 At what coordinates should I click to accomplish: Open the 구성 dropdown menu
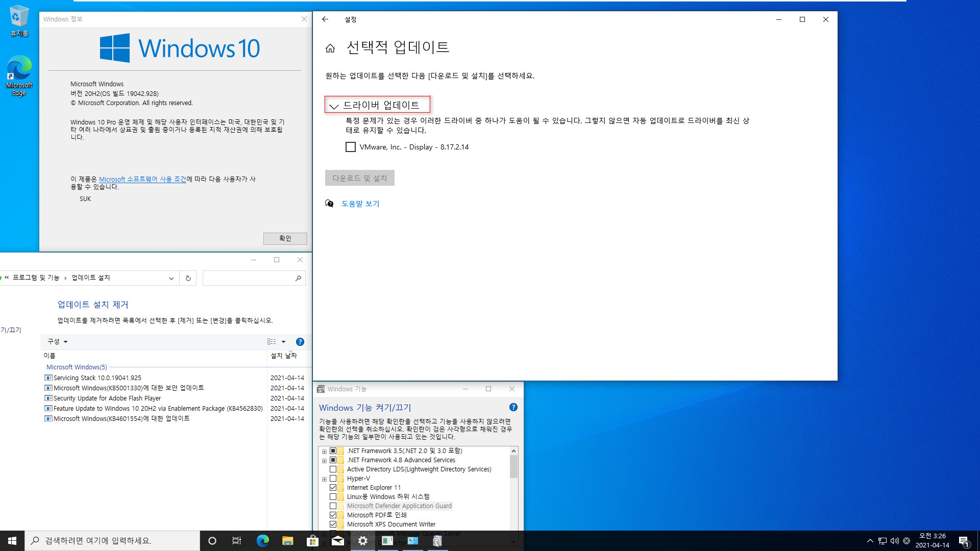click(x=58, y=342)
